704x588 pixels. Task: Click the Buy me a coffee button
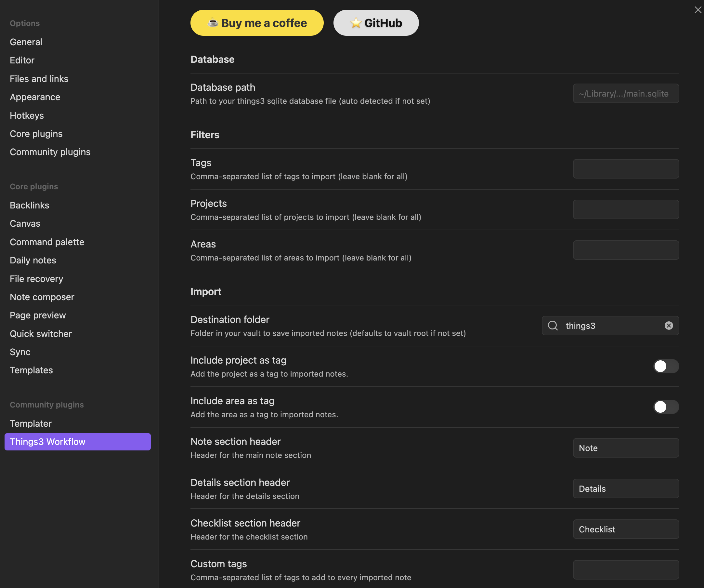257,23
